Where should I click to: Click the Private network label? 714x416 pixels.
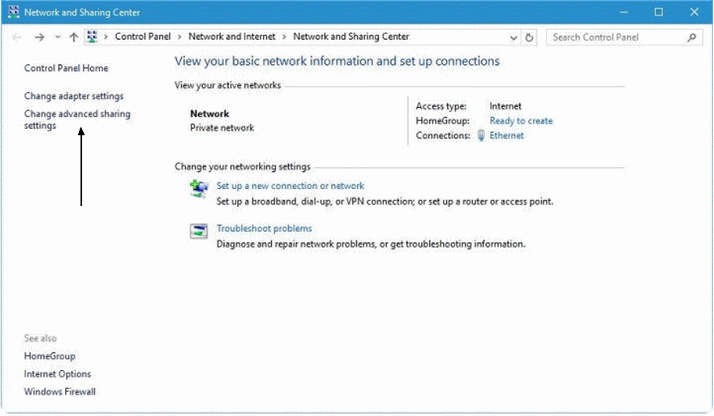click(x=222, y=128)
